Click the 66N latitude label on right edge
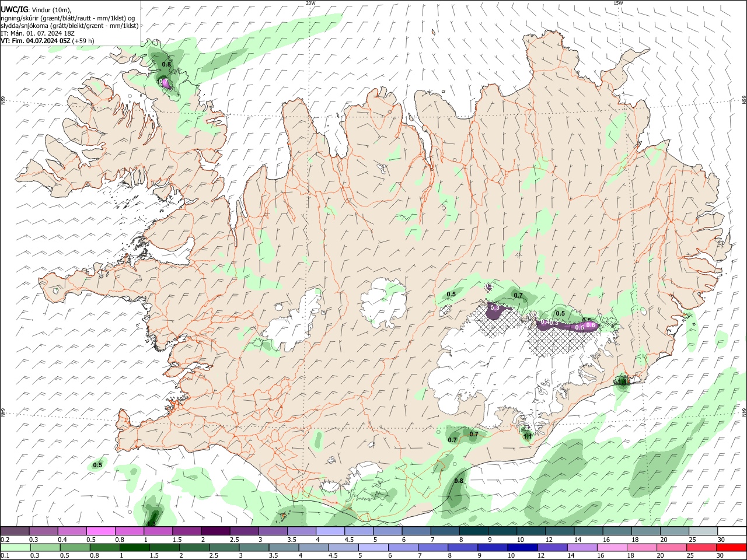Screen dimensions: 747x560 744,100
